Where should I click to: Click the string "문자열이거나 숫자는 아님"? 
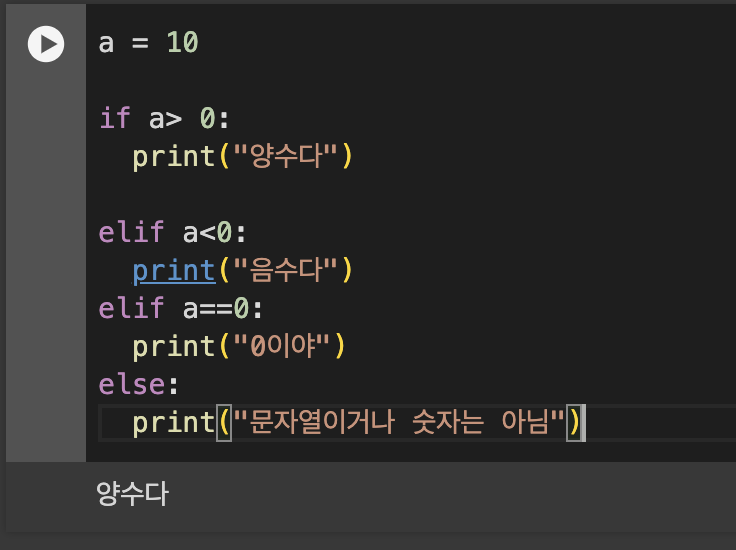pyautogui.click(x=399, y=422)
